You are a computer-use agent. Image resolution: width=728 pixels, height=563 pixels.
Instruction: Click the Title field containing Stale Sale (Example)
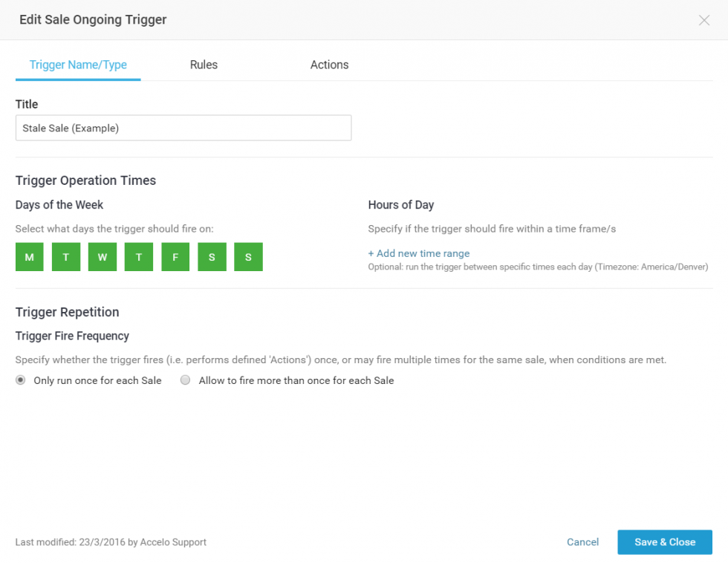[183, 128]
